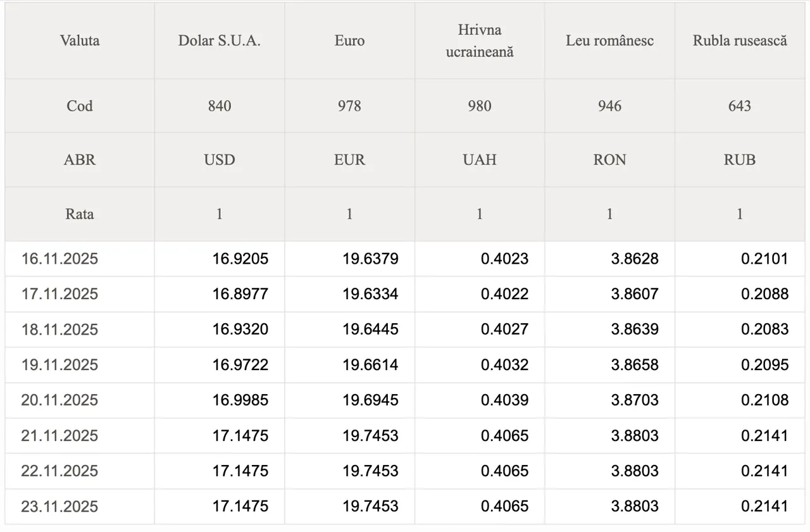Click the USD rate 16.8977
Image resolution: width=810 pixels, height=532 pixels.
click(x=240, y=294)
